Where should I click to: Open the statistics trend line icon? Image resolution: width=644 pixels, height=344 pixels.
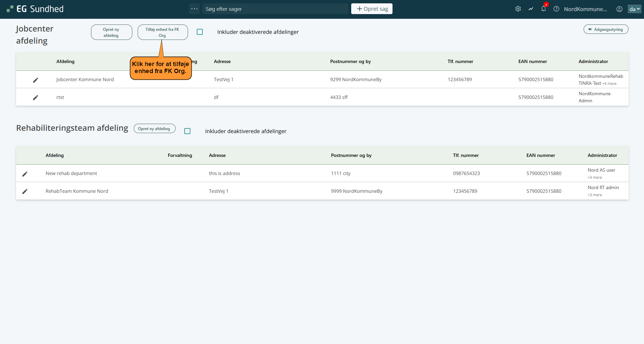click(x=531, y=9)
